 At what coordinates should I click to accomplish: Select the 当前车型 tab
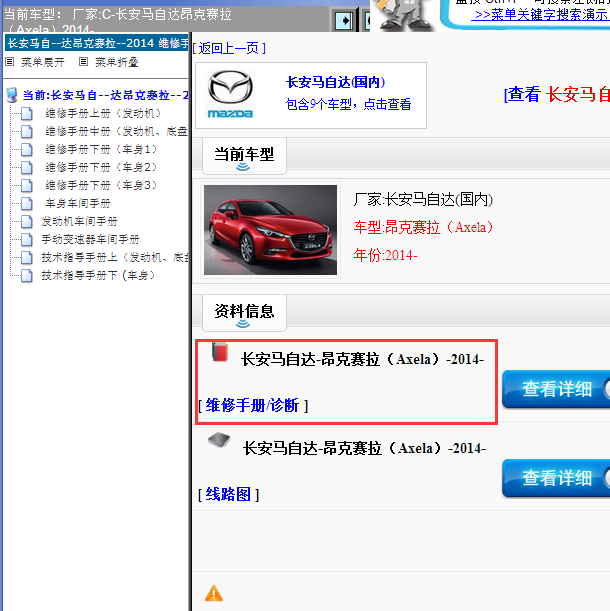tap(244, 156)
